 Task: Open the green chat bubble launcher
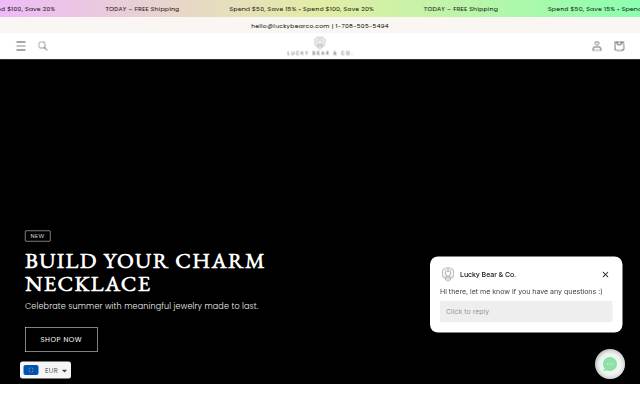coord(610,364)
